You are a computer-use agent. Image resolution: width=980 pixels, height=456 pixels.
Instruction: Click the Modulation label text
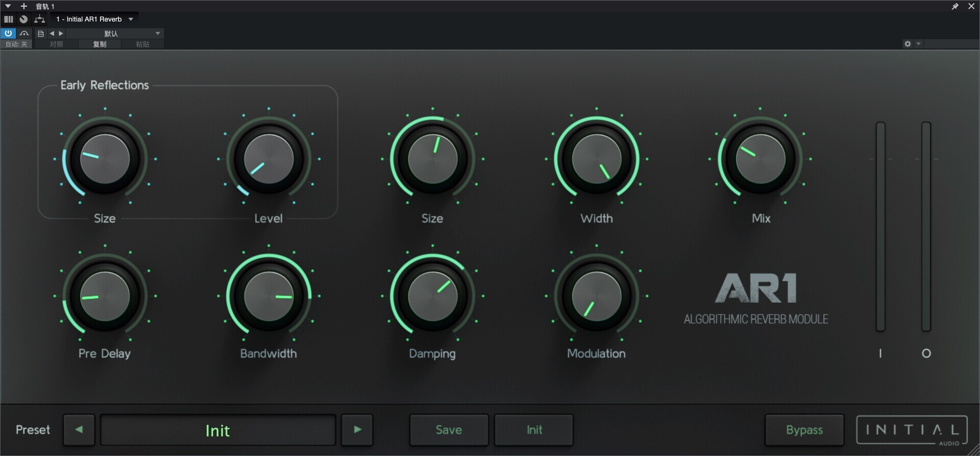pyautogui.click(x=596, y=353)
